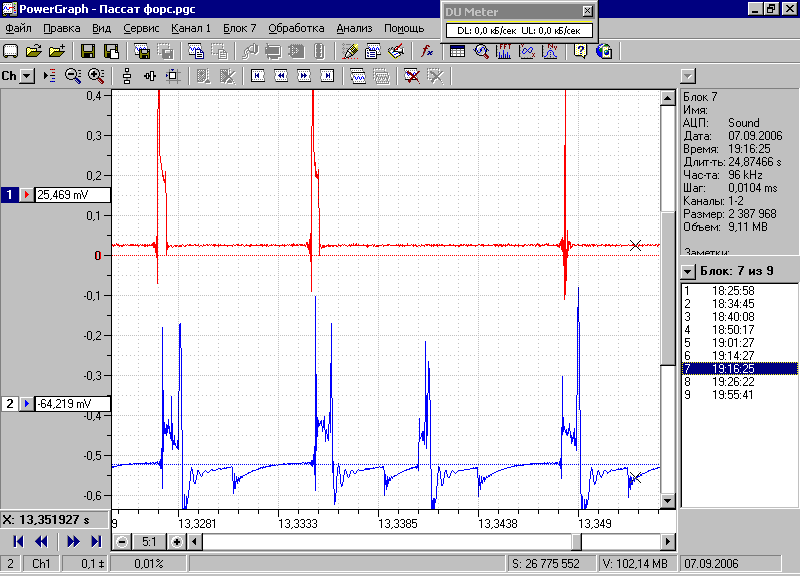This screenshot has width=800, height=576.
Task: Click the 5:1 time scale button
Action: click(149, 541)
